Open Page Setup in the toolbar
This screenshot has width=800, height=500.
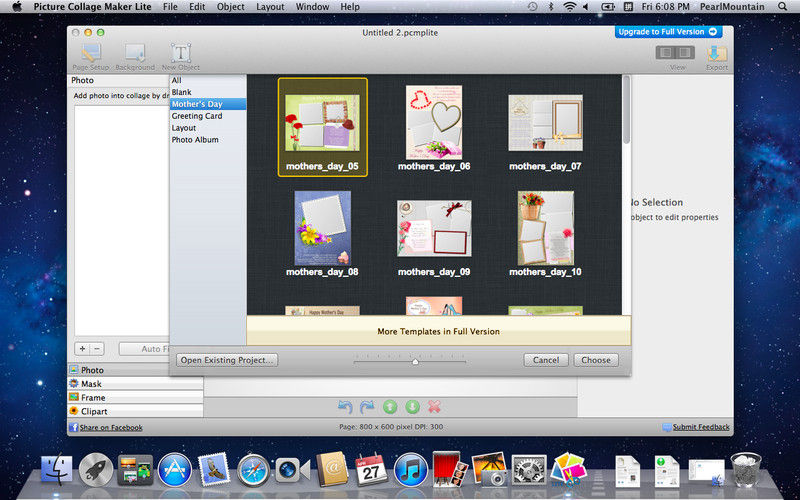click(91, 57)
